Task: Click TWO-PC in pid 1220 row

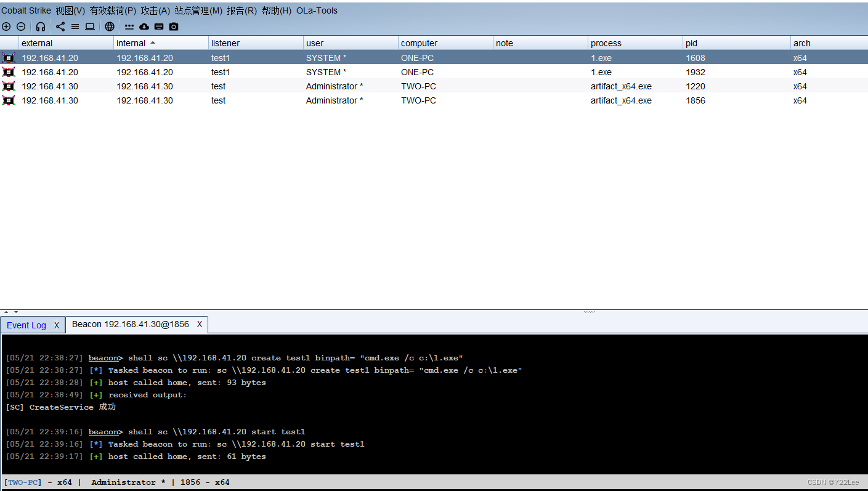Action: pyautogui.click(x=418, y=86)
